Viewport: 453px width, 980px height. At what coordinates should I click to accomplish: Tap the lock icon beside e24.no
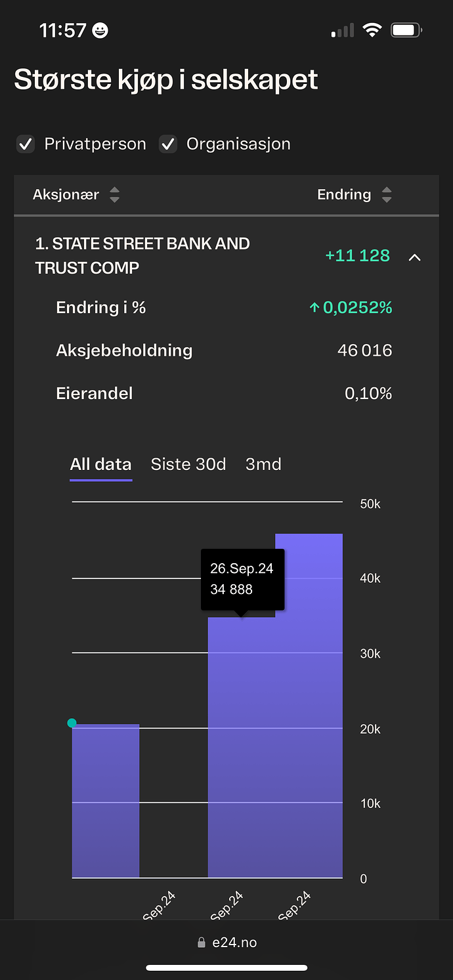[202, 943]
